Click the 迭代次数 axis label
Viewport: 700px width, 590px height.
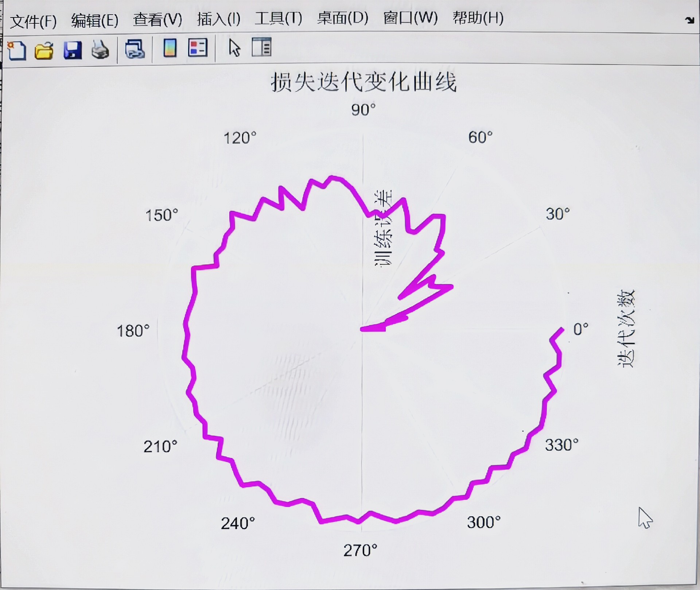626,328
